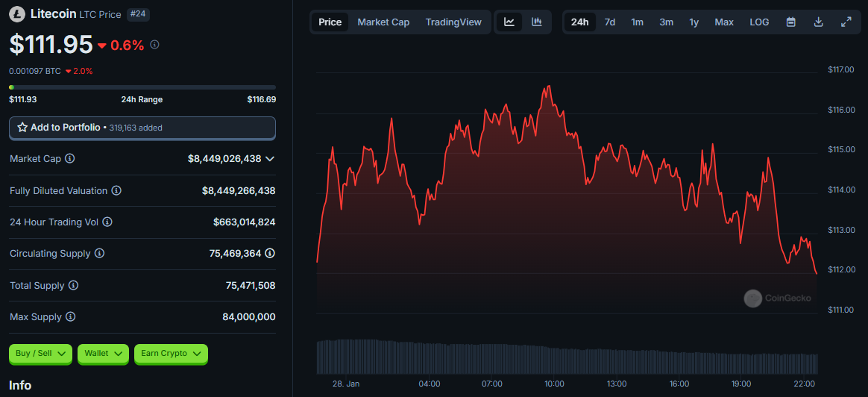The width and height of the screenshot is (868, 397).
Task: Show the Max Supply info icon
Action: pyautogui.click(x=70, y=316)
